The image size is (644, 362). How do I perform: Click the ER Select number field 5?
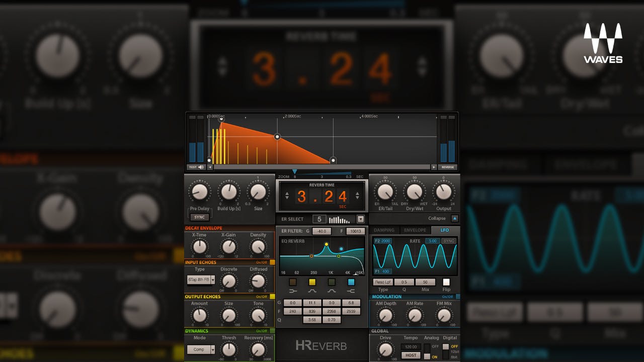click(x=319, y=219)
